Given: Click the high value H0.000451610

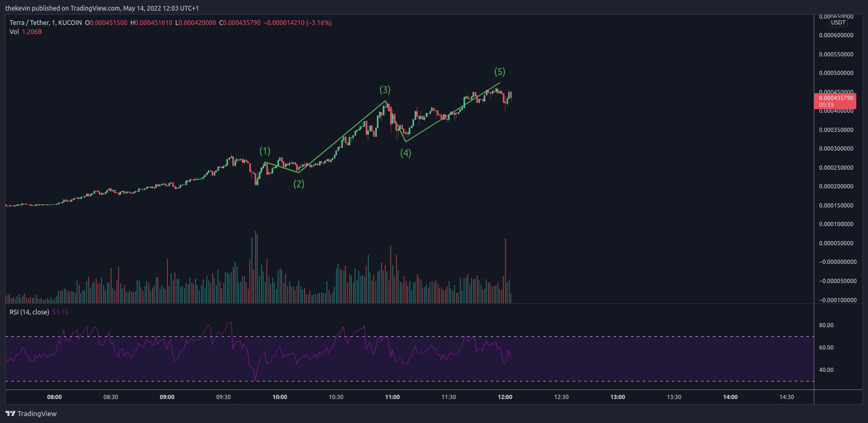Looking at the screenshot, I should coord(151,23).
